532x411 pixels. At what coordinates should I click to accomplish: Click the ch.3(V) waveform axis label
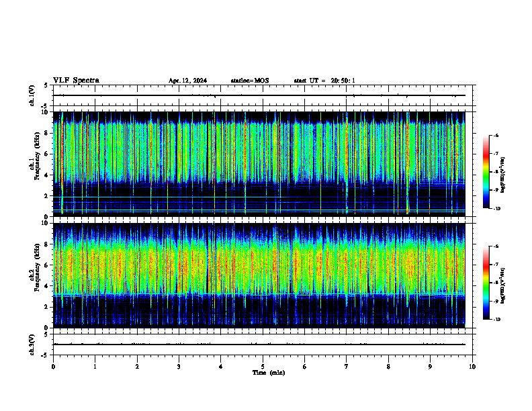point(32,345)
